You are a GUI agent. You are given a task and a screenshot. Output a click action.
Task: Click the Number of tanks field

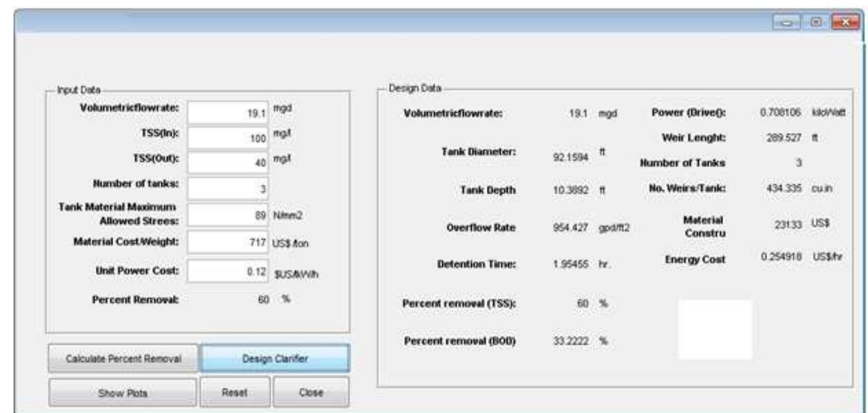[x=228, y=189]
